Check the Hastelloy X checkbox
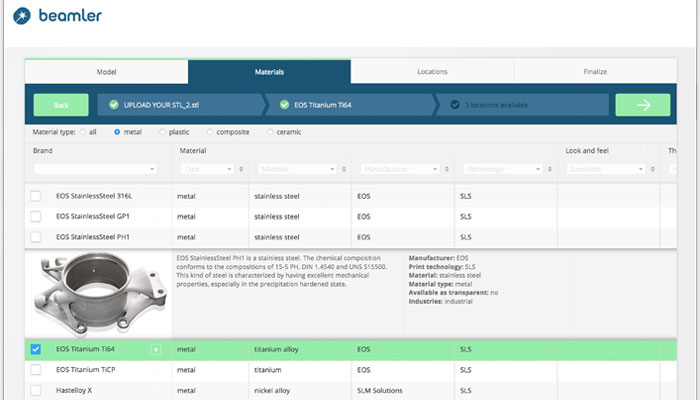This screenshot has width=700, height=400. 36,390
